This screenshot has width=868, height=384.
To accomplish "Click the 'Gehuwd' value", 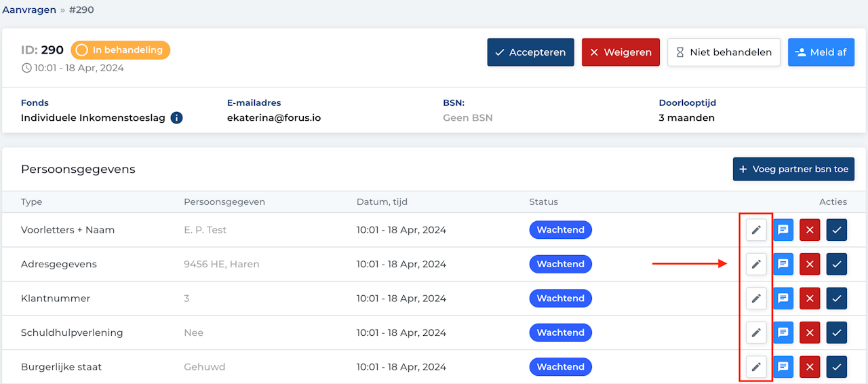I will (205, 367).
